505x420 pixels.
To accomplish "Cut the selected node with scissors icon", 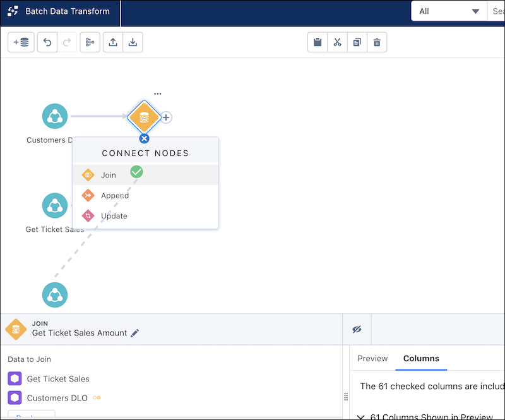I will [337, 42].
